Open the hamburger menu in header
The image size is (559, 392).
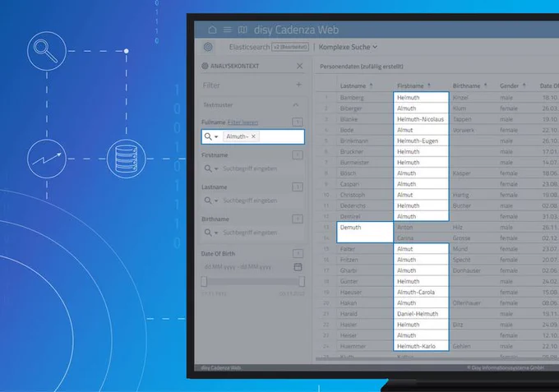coord(228,30)
